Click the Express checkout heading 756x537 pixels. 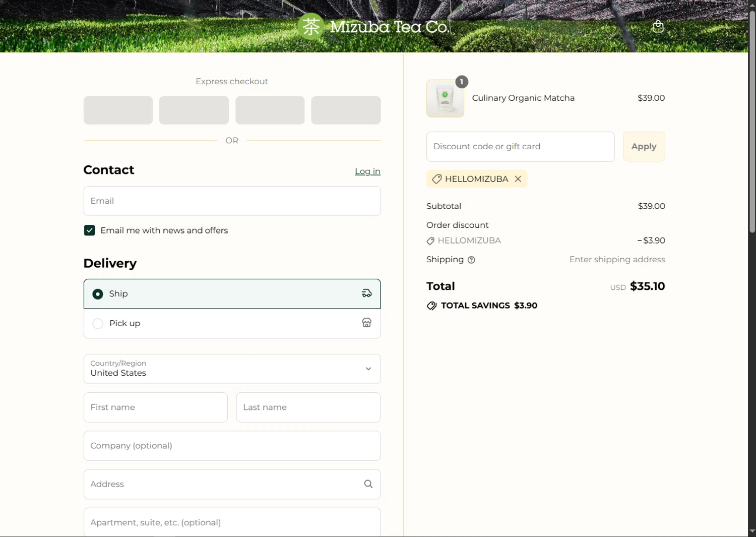coord(232,82)
